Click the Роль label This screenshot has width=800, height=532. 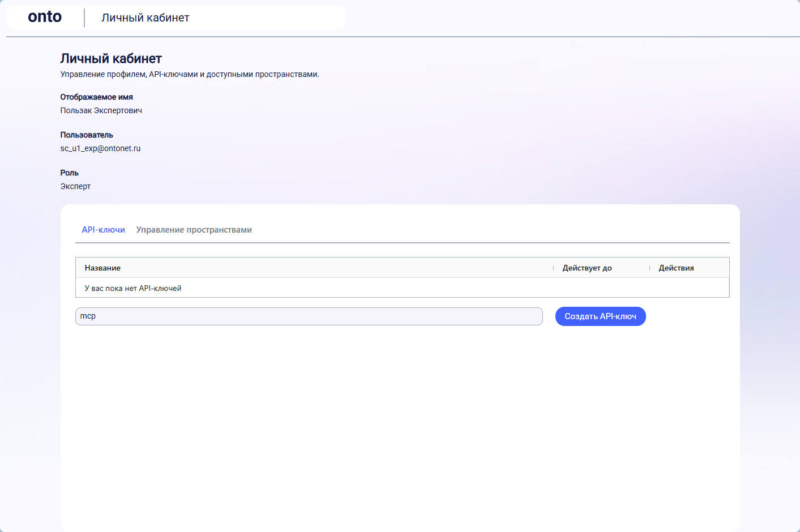(70, 173)
